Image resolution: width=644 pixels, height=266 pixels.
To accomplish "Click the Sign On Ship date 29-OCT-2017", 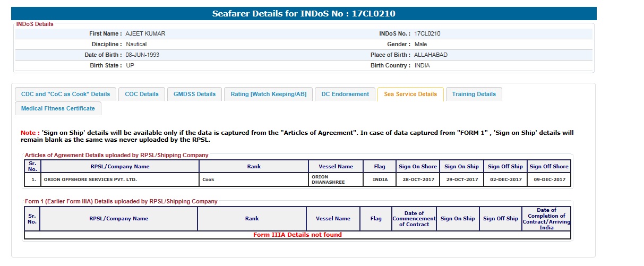I will (x=462, y=179).
